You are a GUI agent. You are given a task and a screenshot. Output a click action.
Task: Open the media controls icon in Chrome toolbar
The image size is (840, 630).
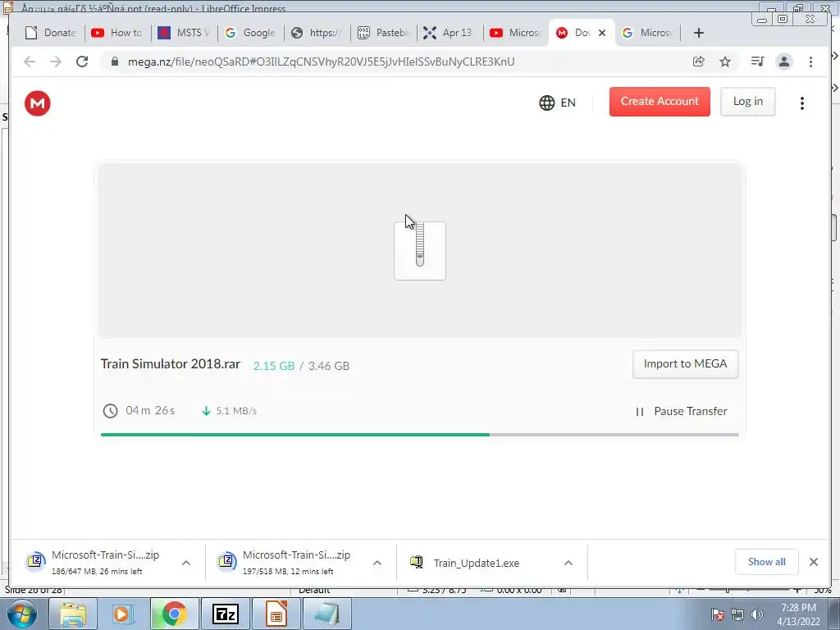(757, 62)
